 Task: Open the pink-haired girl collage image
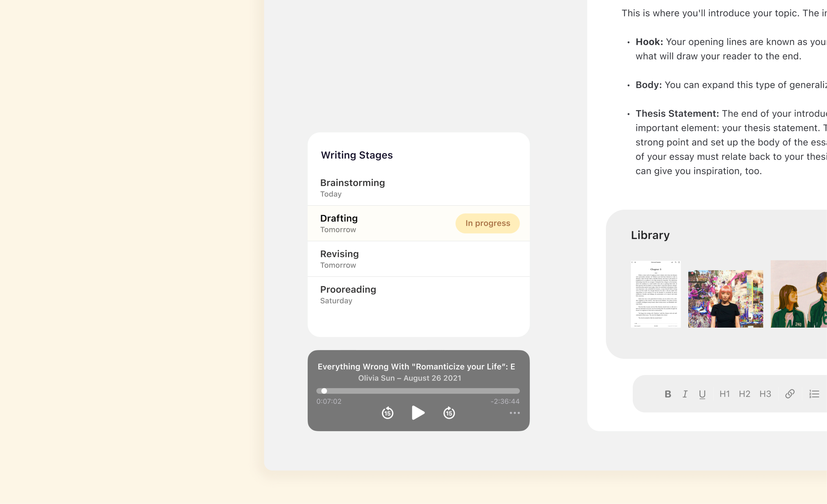[x=725, y=299]
